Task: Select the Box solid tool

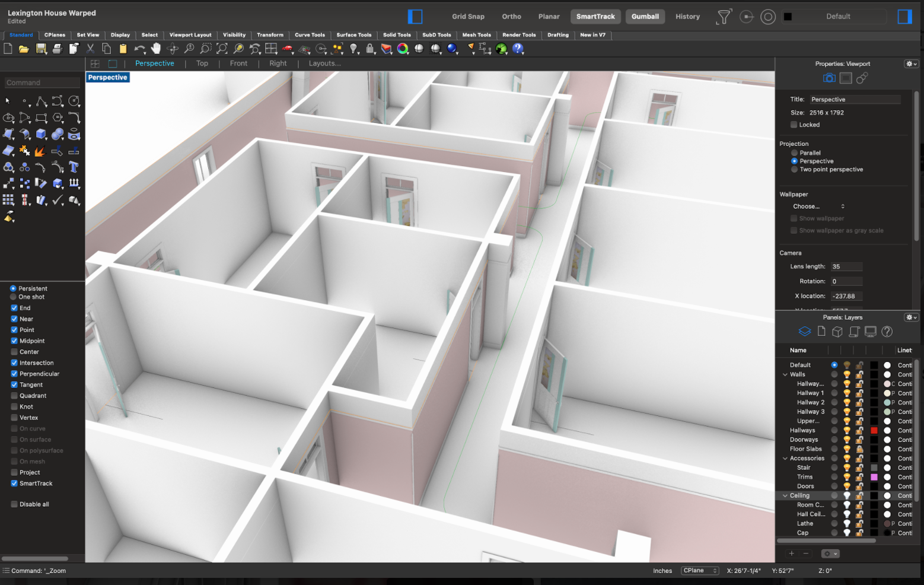Action: pos(41,134)
